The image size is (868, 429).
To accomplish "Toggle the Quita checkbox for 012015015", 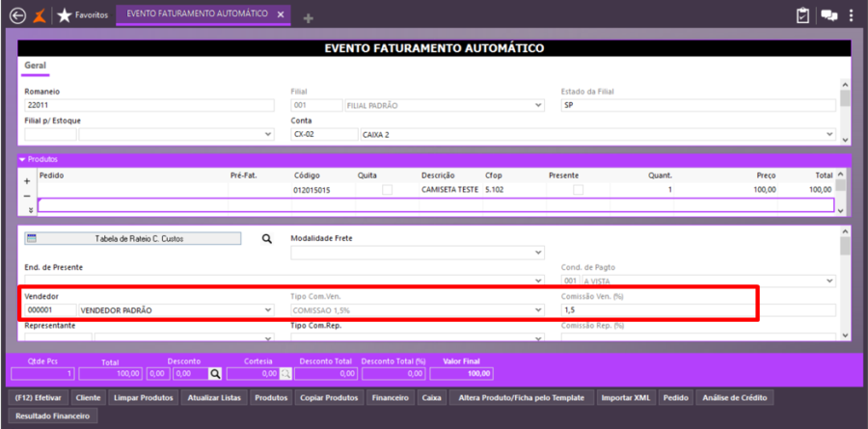I will [x=388, y=189].
